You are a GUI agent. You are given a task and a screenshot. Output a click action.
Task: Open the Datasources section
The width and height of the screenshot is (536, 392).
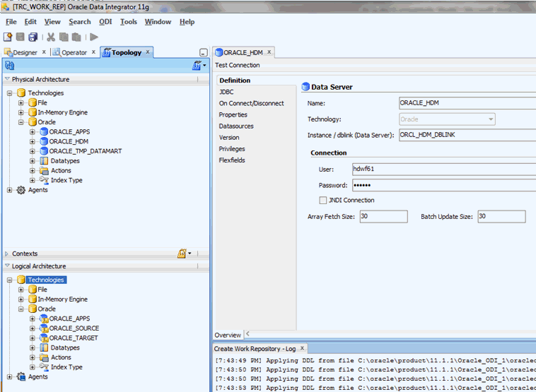[x=236, y=126]
